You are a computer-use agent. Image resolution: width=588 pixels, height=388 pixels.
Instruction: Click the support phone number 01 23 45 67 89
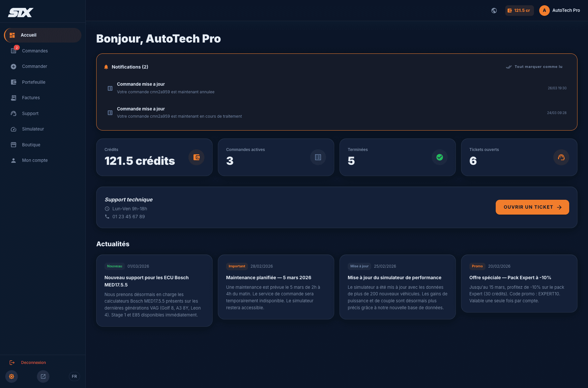tap(129, 217)
